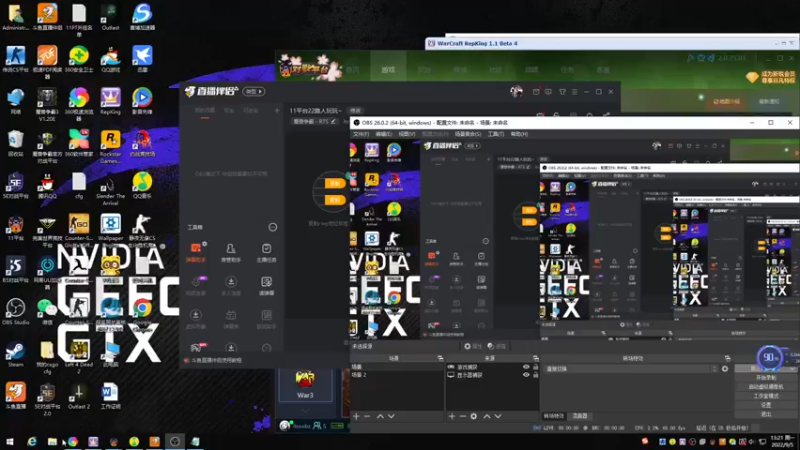
Task: Open File Explorer from taskbar
Action: [x=52, y=441]
